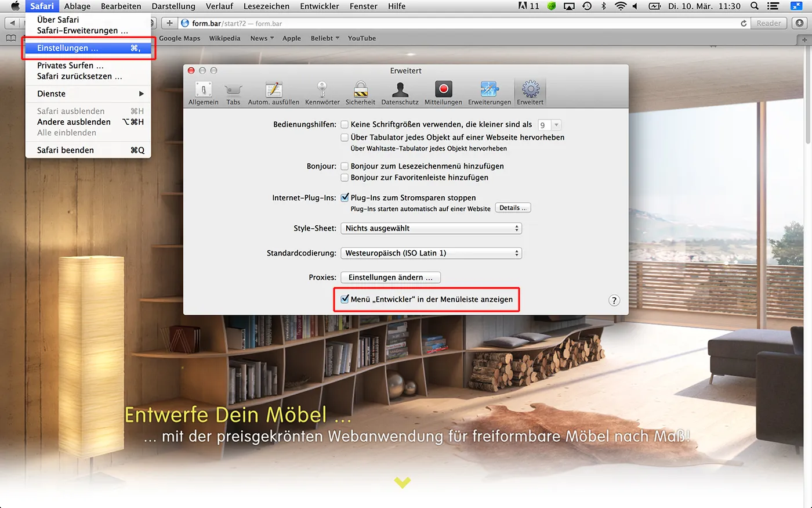This screenshot has width=812, height=508.
Task: Toggle Über Tabulator jedes Objekt hervorheben
Action: pos(345,138)
